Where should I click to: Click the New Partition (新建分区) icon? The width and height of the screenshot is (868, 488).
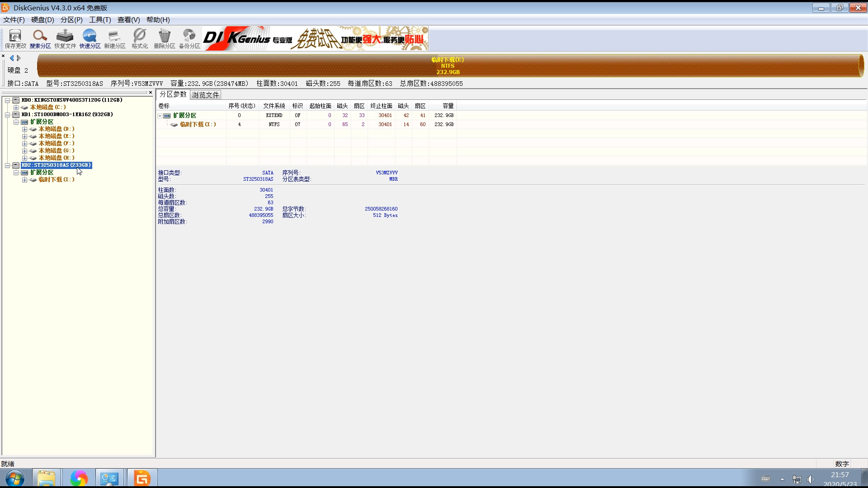point(115,38)
